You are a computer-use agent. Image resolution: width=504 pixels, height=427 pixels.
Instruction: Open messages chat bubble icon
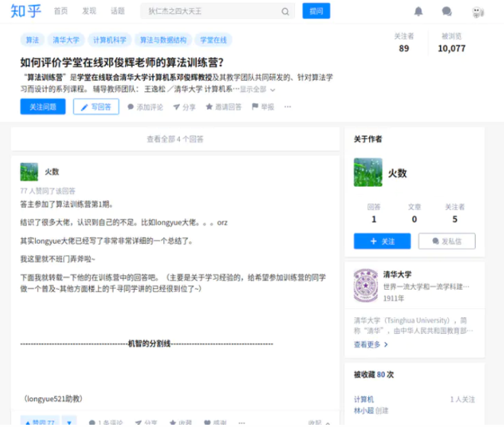click(x=447, y=11)
